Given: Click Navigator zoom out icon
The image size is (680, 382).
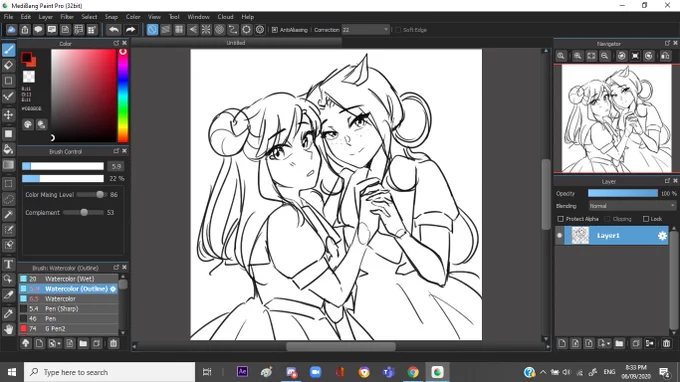Looking at the screenshot, I should (x=605, y=56).
